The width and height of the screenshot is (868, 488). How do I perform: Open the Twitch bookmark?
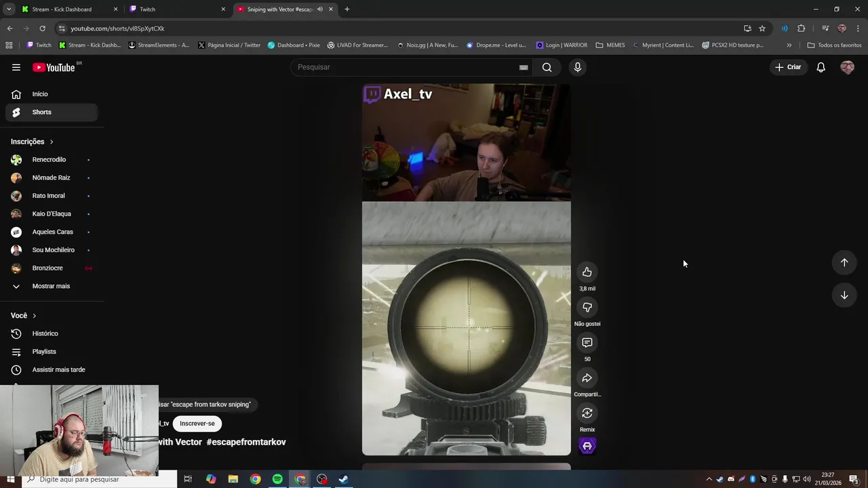click(39, 45)
